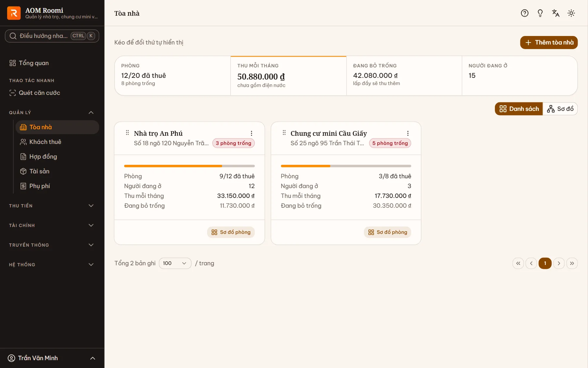
Task: Grab the drag handle of Nhà trọ An Phú
Action: pos(127,132)
